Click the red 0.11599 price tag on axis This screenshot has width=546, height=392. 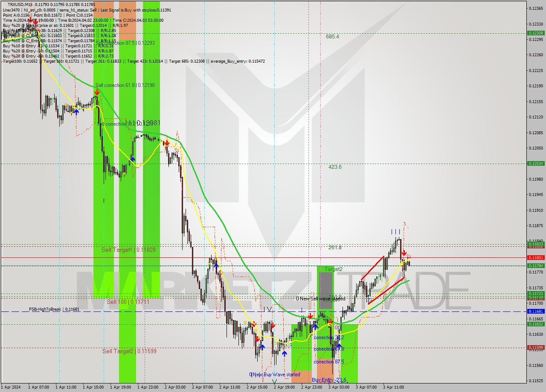pyautogui.click(x=536, y=348)
